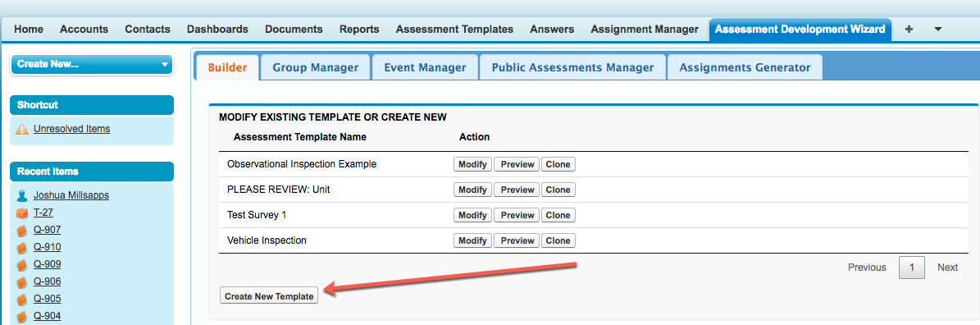Open recent item Q-904
Image resolution: width=980 pixels, height=325 pixels.
pyautogui.click(x=47, y=316)
